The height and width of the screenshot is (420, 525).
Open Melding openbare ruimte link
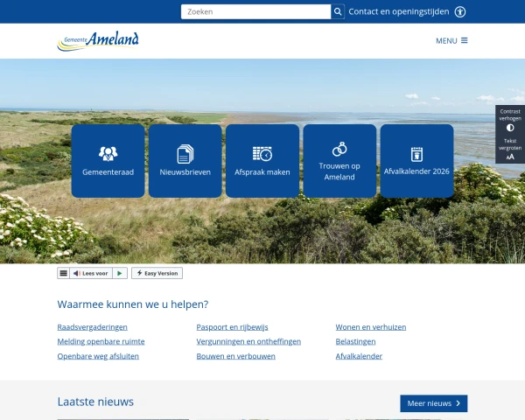coord(101,341)
